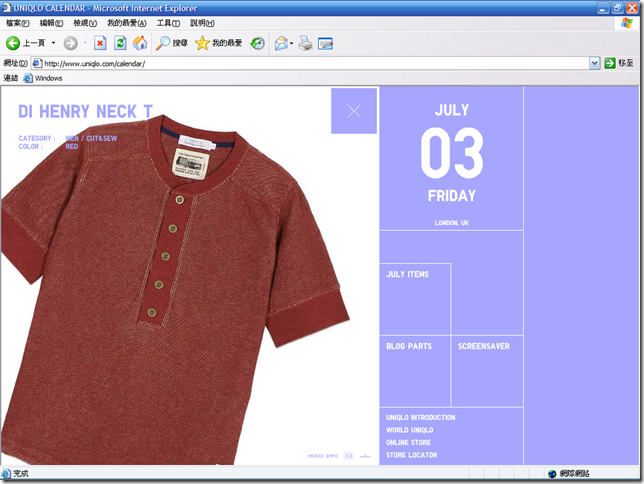644x484 pixels.
Task: Click the Print icon
Action: (x=306, y=43)
